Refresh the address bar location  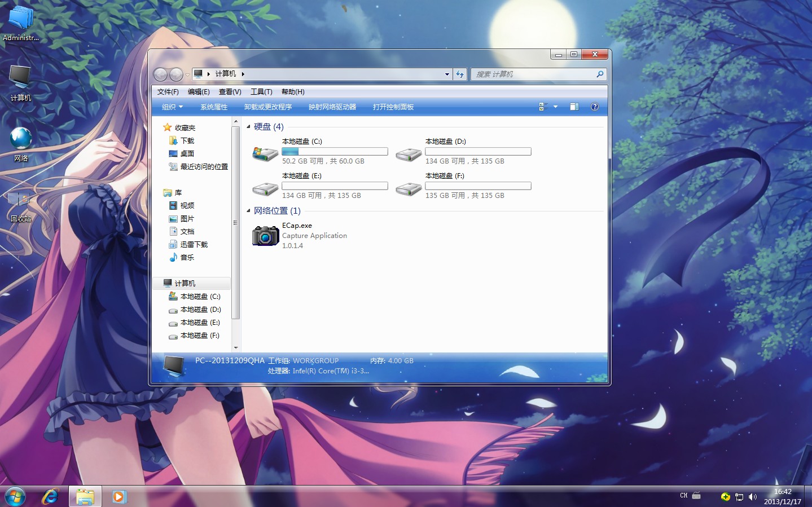460,74
